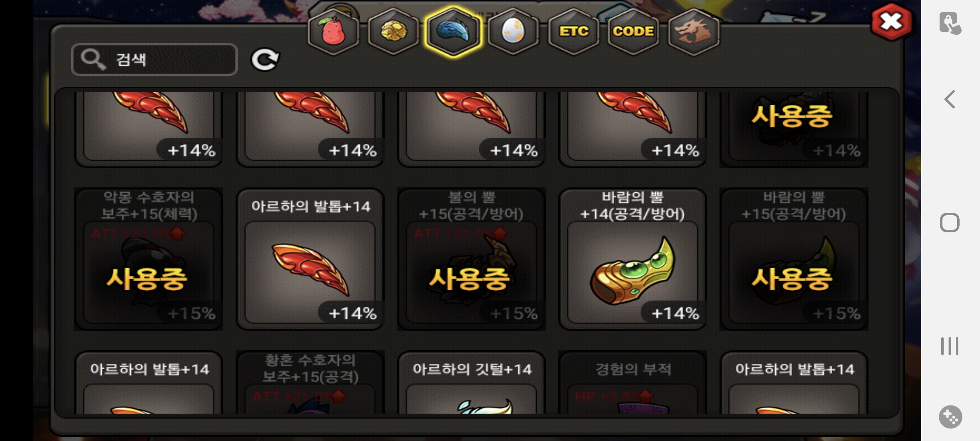The width and height of the screenshot is (980, 441).
Task: Select the 아르하의 깃털+14 item
Action: (x=471, y=383)
